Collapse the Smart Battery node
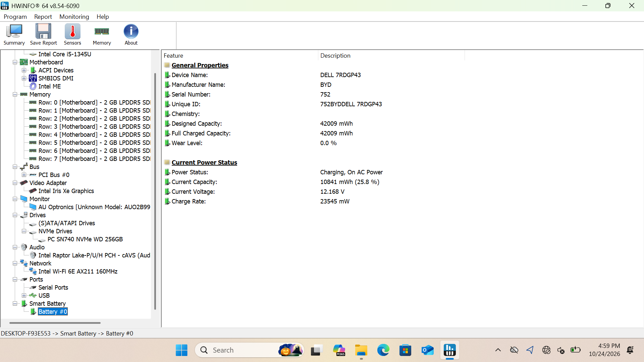Viewport: 644px width, 362px height. pyautogui.click(x=15, y=304)
